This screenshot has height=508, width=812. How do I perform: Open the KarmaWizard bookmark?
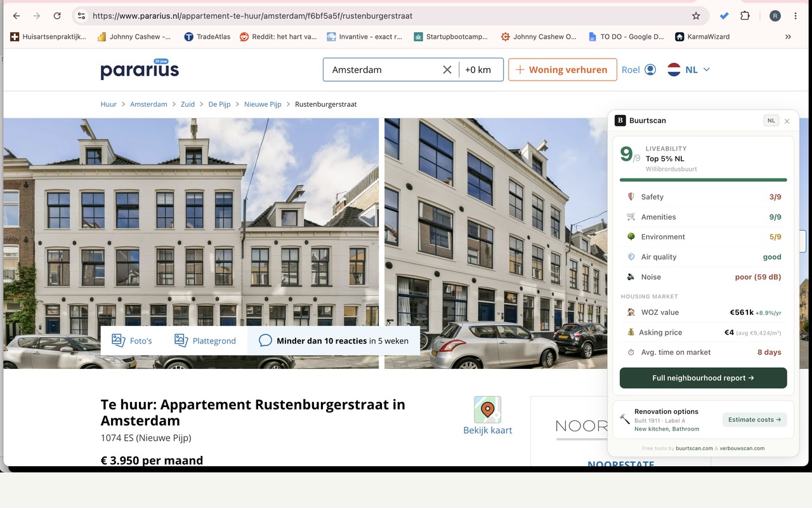702,37
